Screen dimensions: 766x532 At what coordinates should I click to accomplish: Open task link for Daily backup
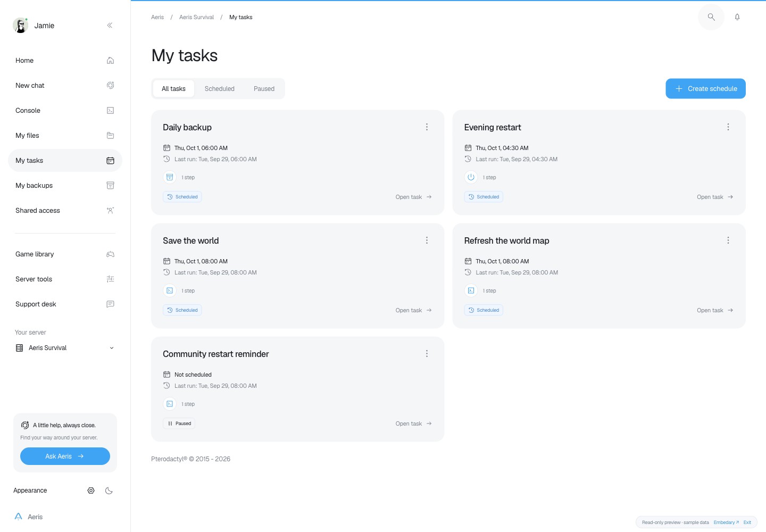click(414, 197)
